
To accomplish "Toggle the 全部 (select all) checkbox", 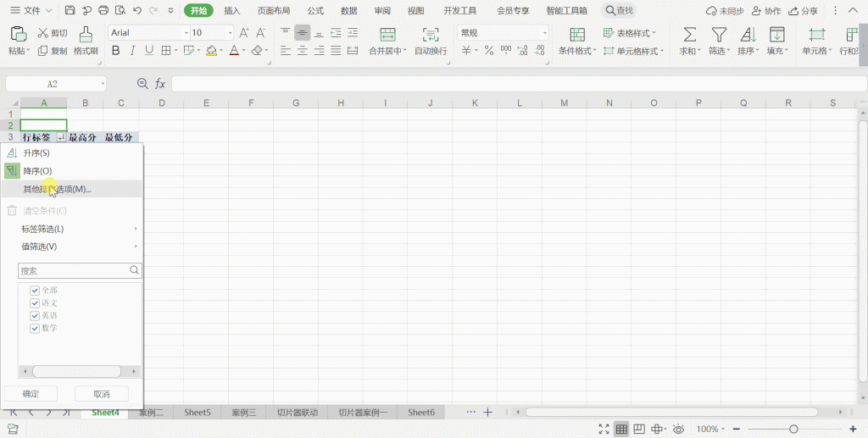I will [x=35, y=291].
